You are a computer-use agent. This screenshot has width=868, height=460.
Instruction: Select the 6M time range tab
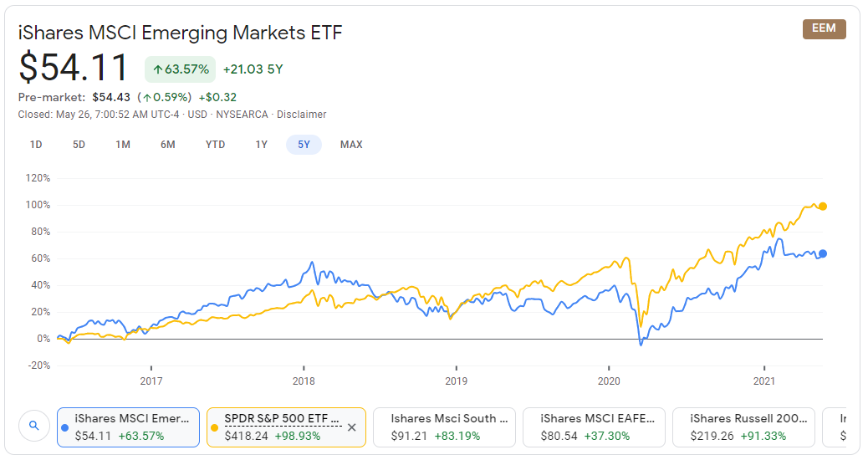(x=168, y=145)
